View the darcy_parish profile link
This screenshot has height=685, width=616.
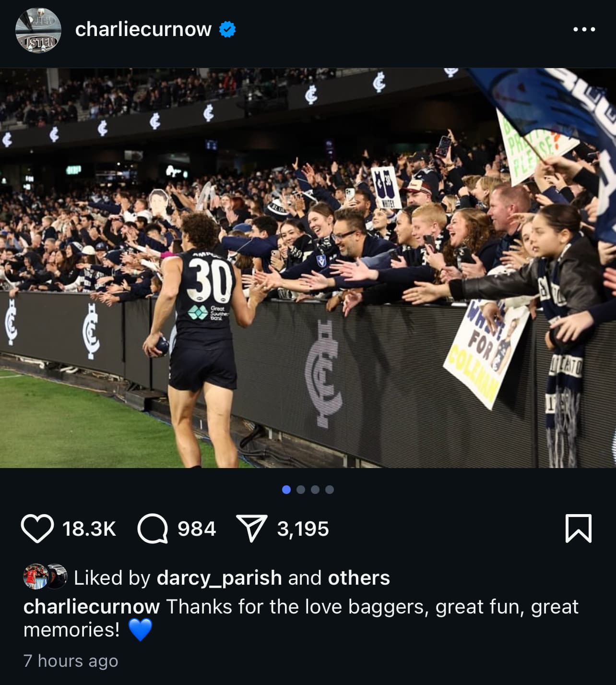pos(219,577)
